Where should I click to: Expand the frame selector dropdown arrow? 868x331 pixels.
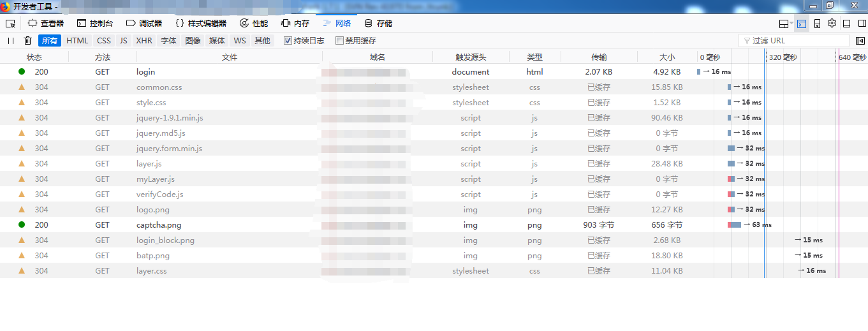click(791, 24)
